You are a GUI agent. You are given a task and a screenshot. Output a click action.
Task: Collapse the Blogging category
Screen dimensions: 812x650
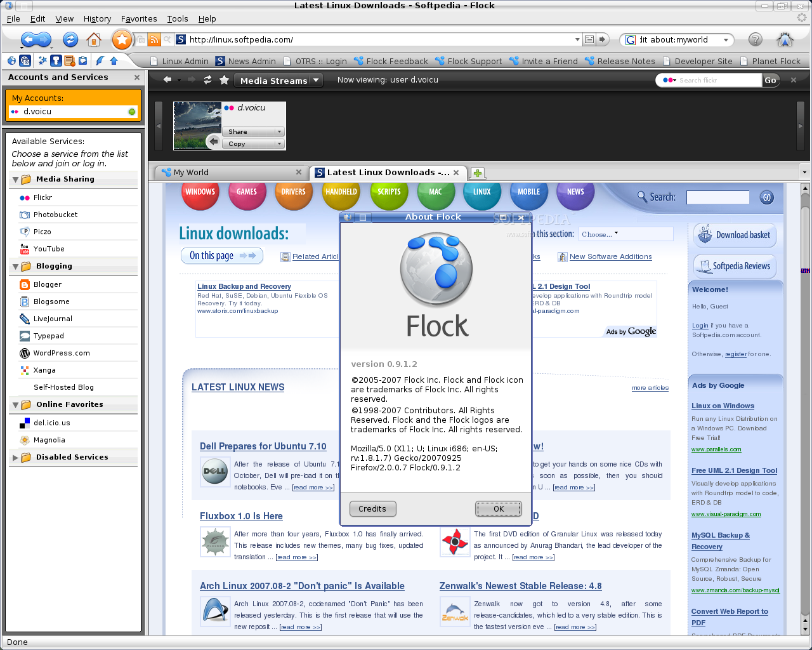coord(15,267)
